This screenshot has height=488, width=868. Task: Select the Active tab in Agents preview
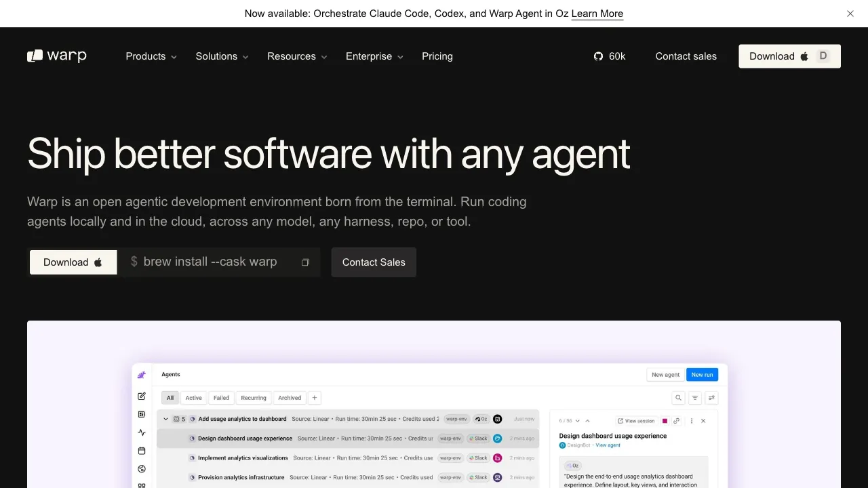click(x=194, y=398)
